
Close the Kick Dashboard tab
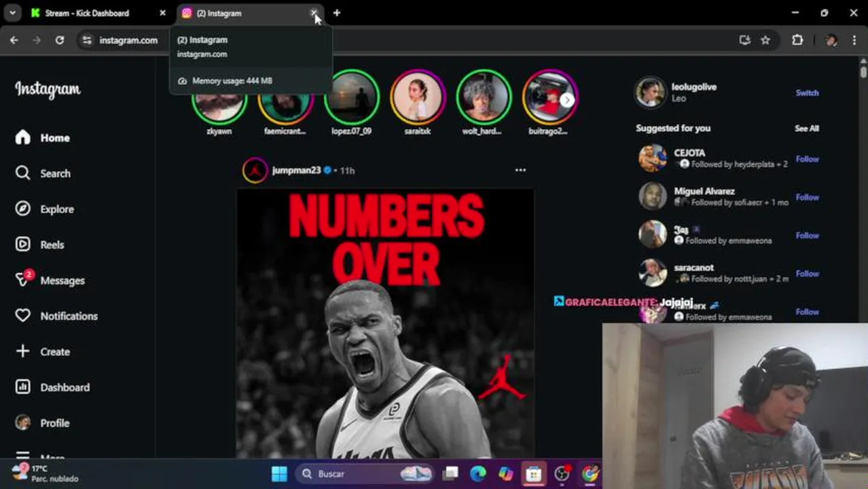point(162,13)
